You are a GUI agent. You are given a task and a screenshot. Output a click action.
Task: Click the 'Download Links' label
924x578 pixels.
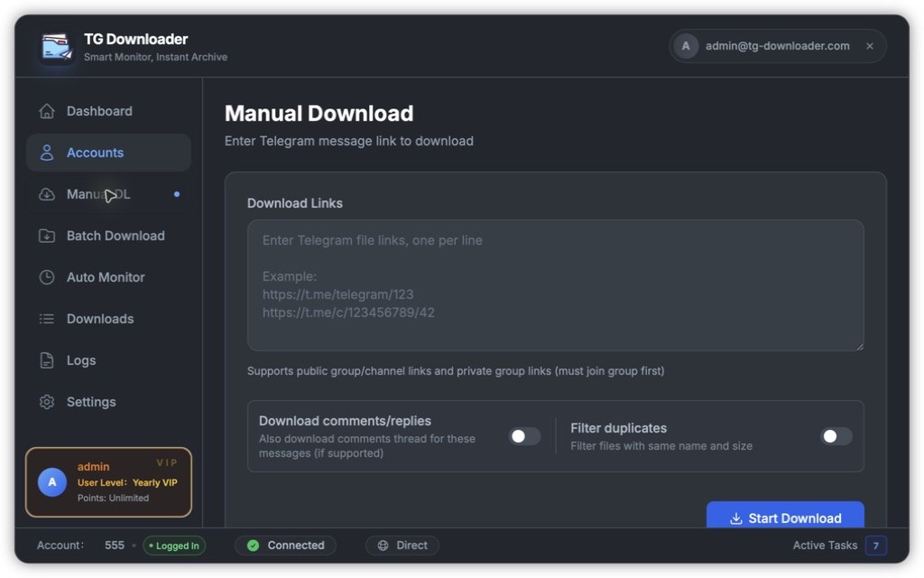click(295, 203)
